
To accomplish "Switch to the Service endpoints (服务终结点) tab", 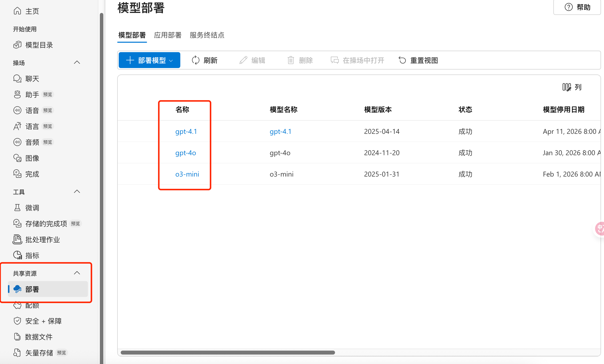I will tap(207, 35).
